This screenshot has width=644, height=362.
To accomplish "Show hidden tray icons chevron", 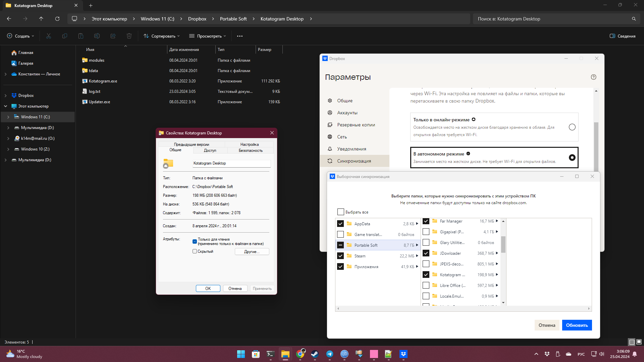I will coord(536,354).
